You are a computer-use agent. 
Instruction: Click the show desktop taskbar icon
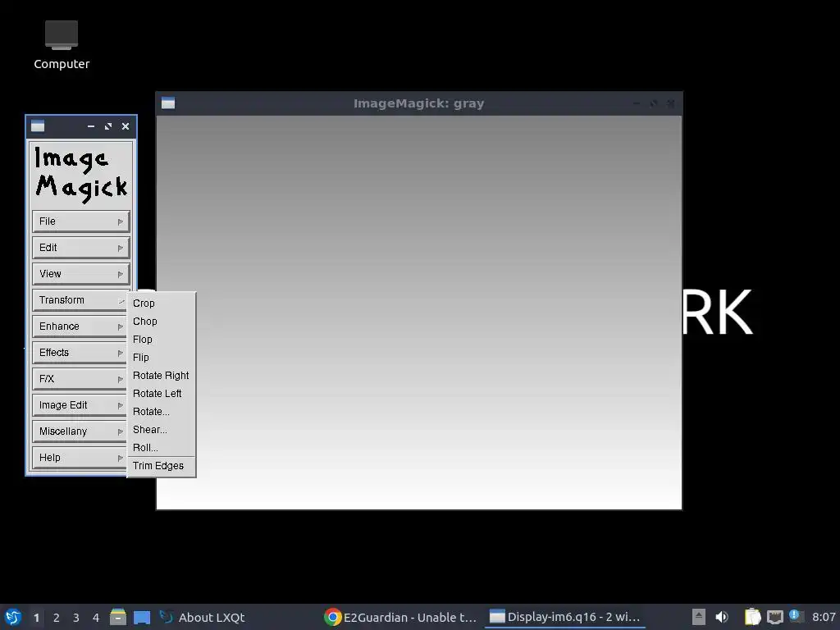point(142,617)
